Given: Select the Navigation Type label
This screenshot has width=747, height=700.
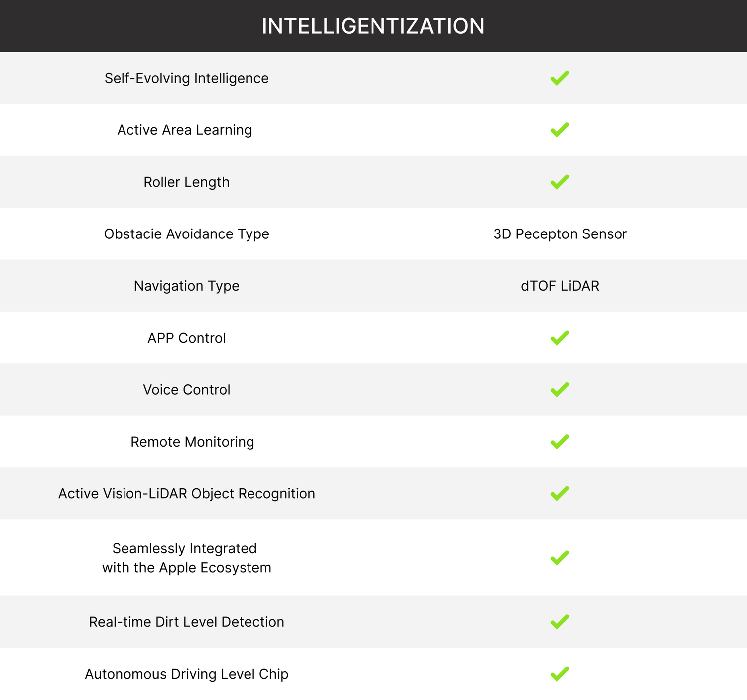Looking at the screenshot, I should (186, 286).
